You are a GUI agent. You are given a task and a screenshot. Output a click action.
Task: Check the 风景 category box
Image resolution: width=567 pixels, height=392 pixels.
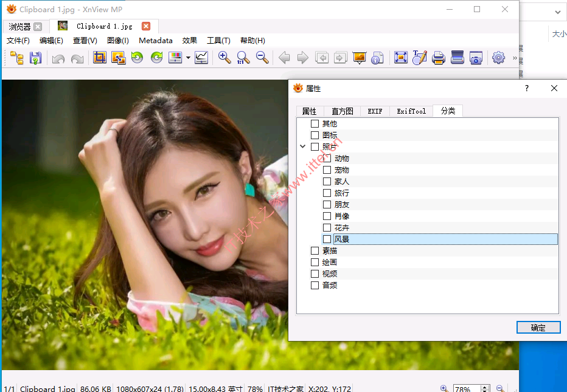327,239
